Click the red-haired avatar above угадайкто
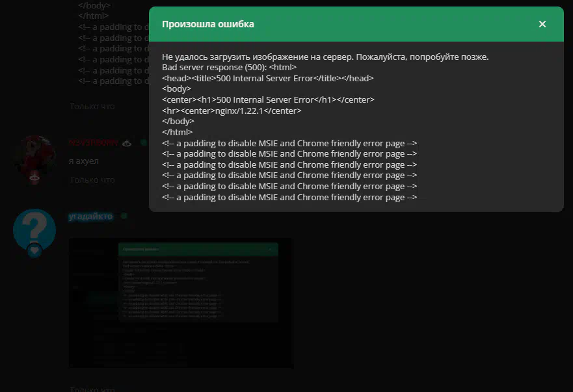 coord(34,157)
